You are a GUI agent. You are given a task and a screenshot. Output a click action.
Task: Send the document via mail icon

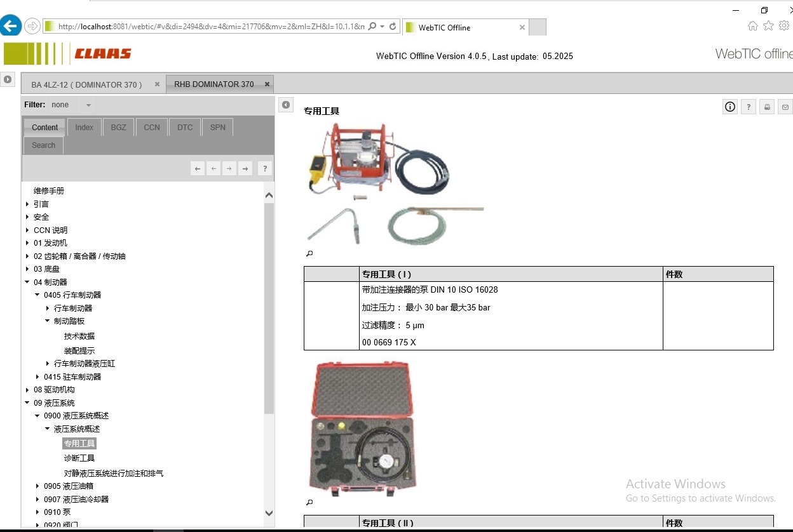pos(785,107)
